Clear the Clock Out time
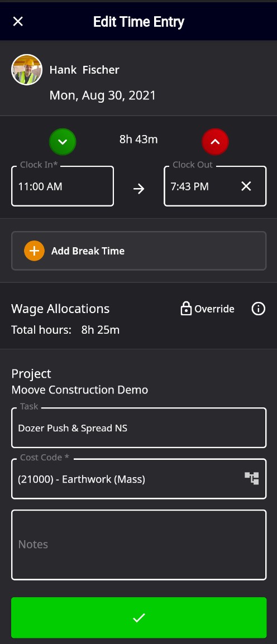The width and height of the screenshot is (277, 644). (x=246, y=186)
